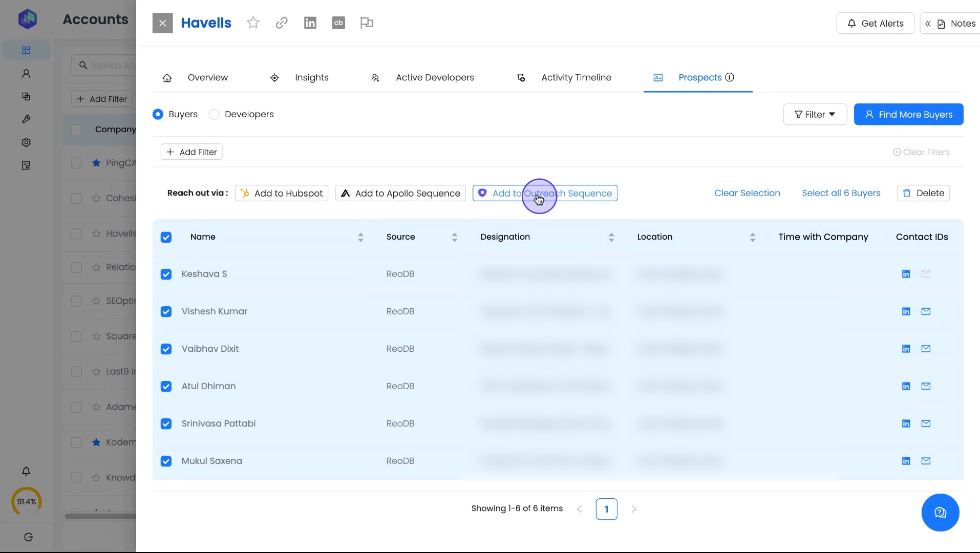
Task: Star the Havells account as favorite
Action: click(x=253, y=23)
